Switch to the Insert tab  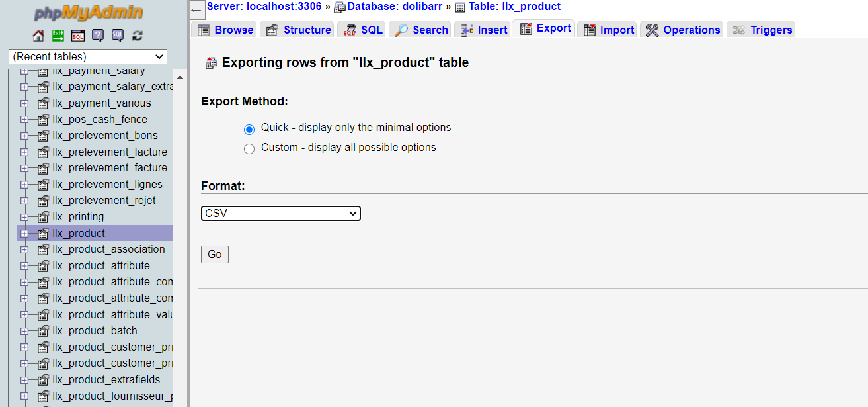483,30
